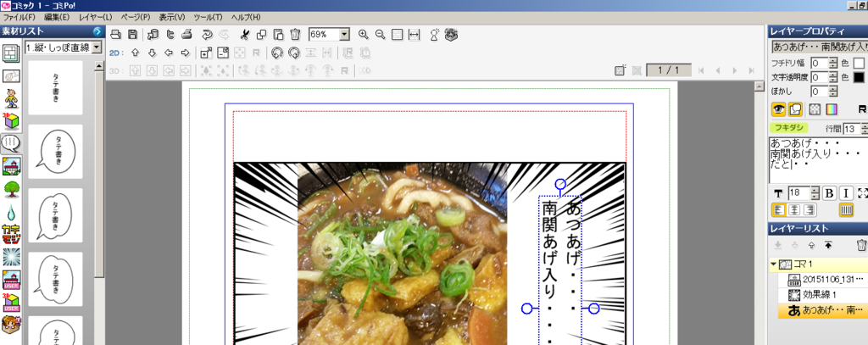Delete with the toolbar trash can icon
The image size is (868, 345).
296,35
